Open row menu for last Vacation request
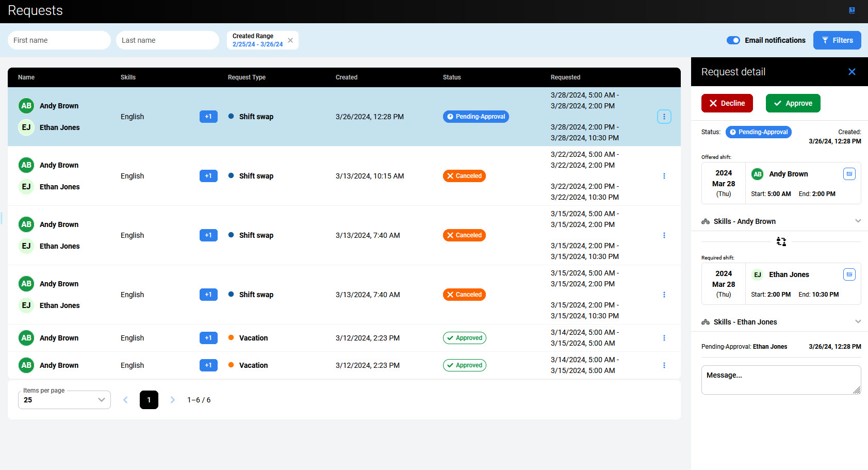The image size is (868, 470). (x=664, y=365)
